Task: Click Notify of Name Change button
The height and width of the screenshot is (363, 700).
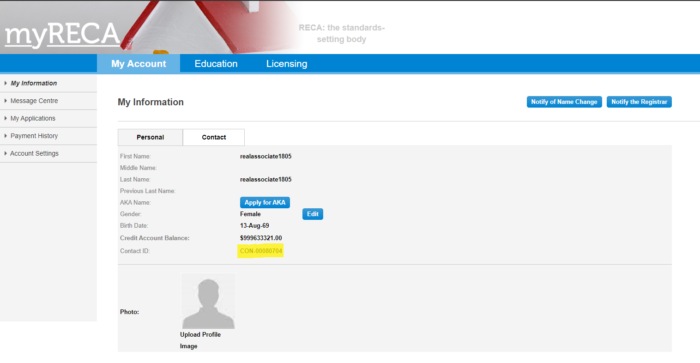Action: pos(564,102)
